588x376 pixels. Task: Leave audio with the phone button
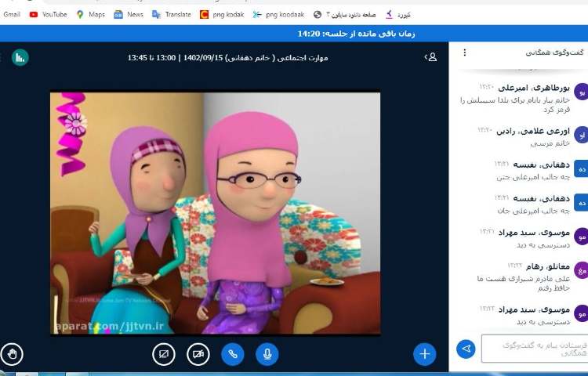tap(233, 354)
